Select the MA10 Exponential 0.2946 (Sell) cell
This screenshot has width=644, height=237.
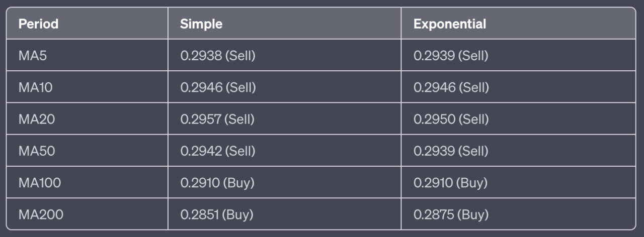[451, 87]
